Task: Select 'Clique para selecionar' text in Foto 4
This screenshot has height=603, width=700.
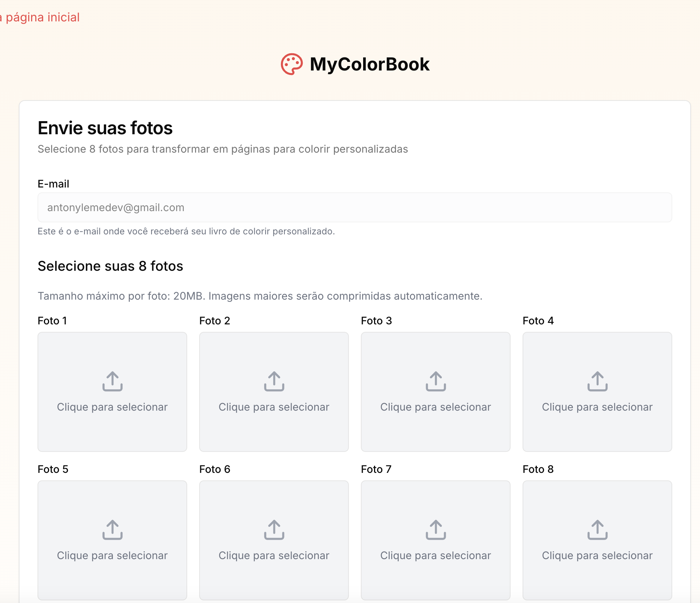Action: 597,407
